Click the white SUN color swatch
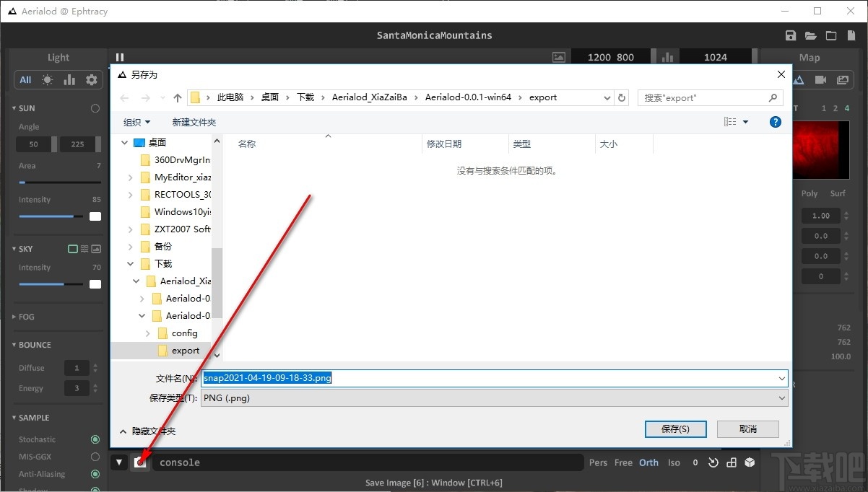The width and height of the screenshot is (868, 492). (95, 216)
